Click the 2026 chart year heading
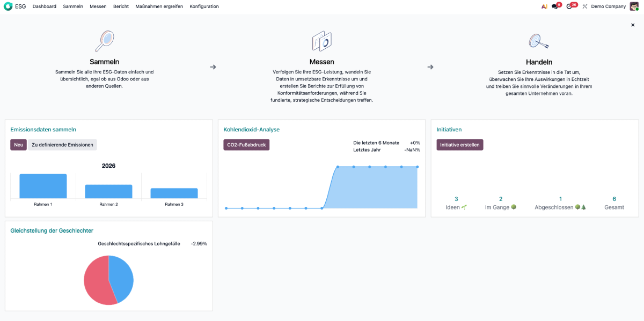The image size is (644, 321). (x=108, y=166)
